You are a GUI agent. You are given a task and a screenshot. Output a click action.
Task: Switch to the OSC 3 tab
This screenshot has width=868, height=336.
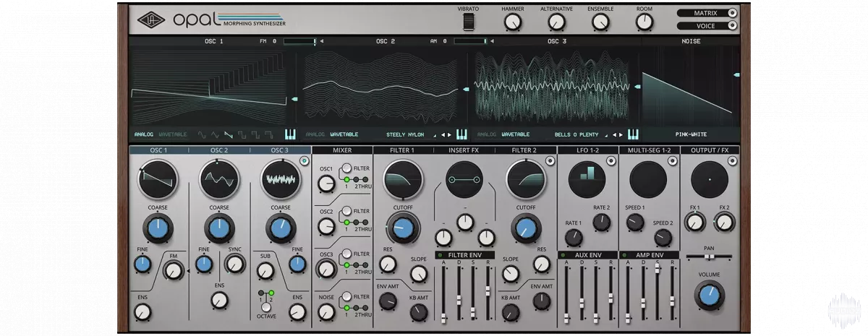point(281,150)
